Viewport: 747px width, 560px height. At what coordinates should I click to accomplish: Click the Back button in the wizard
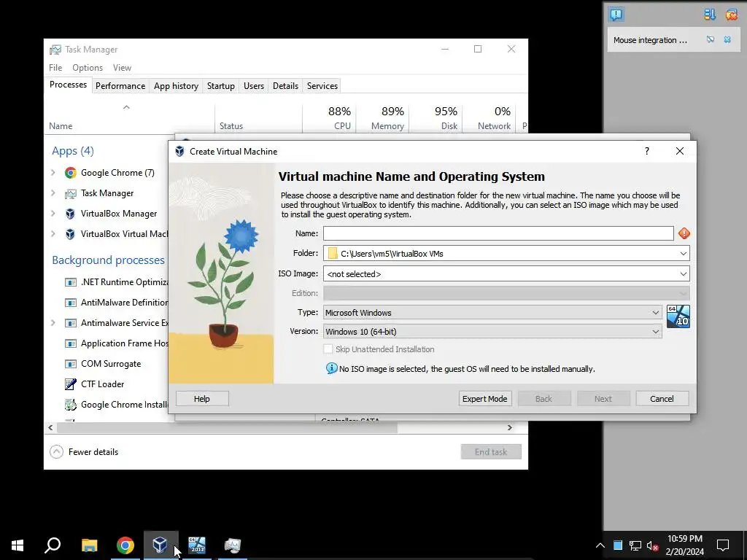(544, 399)
